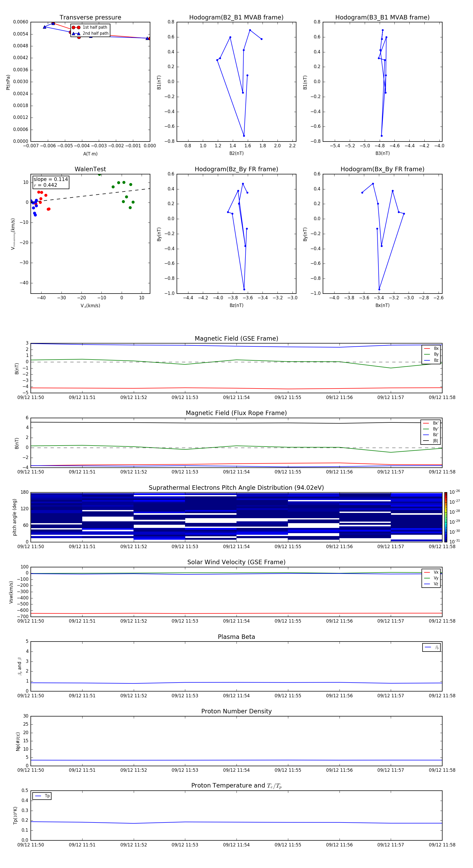Image resolution: width=473 pixels, height=868 pixels.
Task: Select 'Bx' entry in GSE field legend
Action: 431,349
